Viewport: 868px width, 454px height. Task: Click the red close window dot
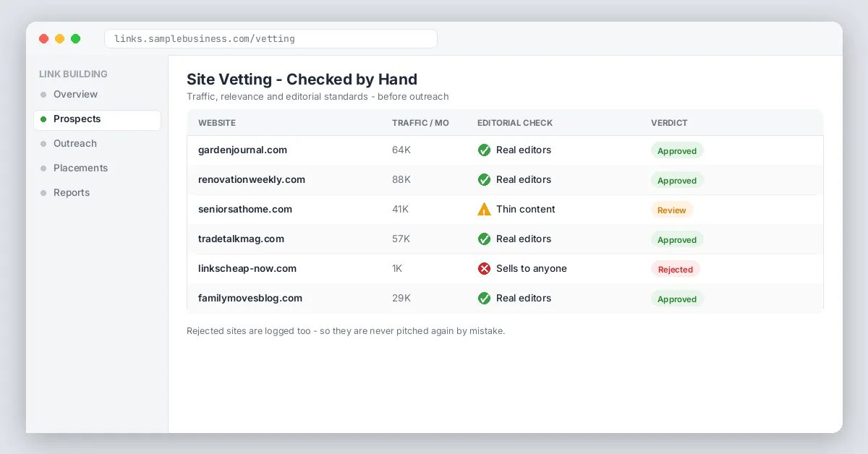(44, 39)
